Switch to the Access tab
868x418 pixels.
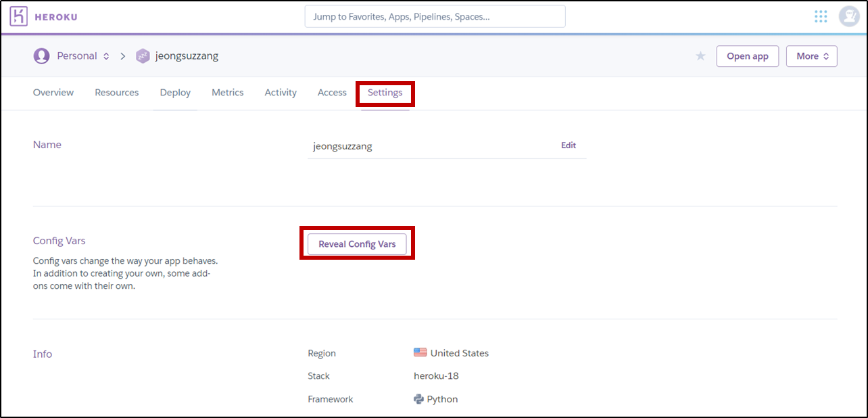coord(332,93)
